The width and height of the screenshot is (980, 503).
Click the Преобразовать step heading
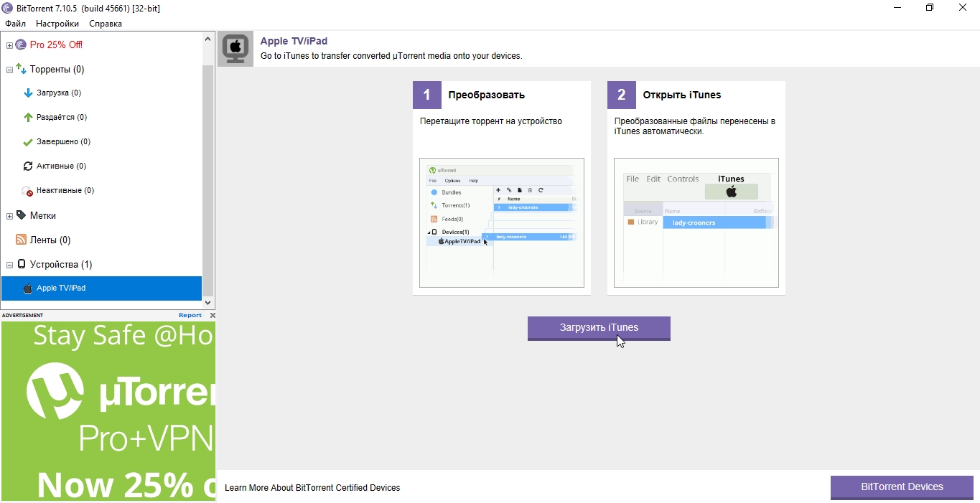[486, 95]
